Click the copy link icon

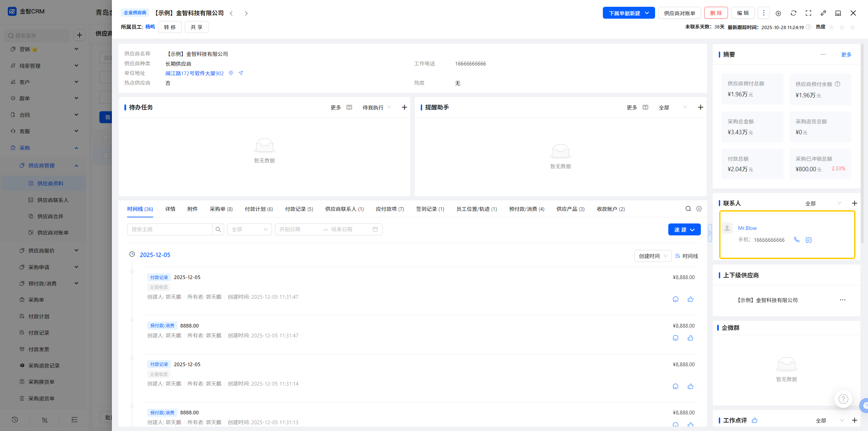pyautogui.click(x=823, y=13)
